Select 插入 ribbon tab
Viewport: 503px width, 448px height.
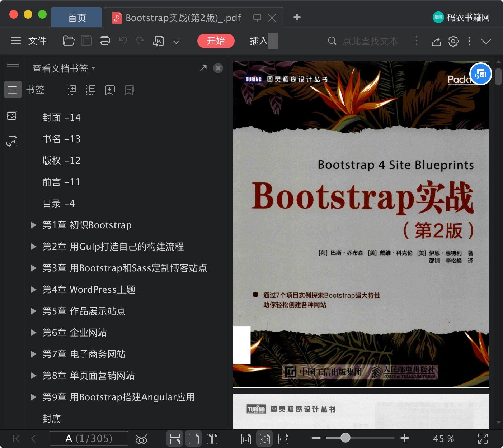tap(259, 41)
